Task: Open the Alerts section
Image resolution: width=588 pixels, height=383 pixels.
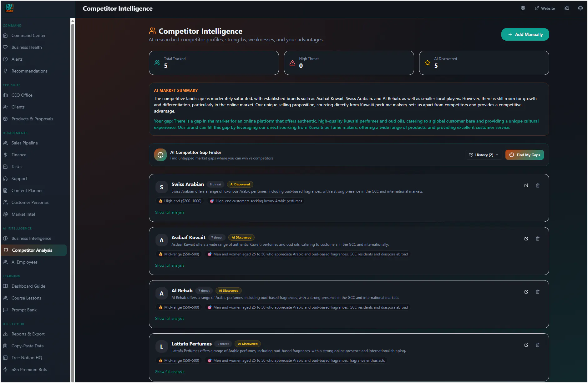Action: (34, 59)
